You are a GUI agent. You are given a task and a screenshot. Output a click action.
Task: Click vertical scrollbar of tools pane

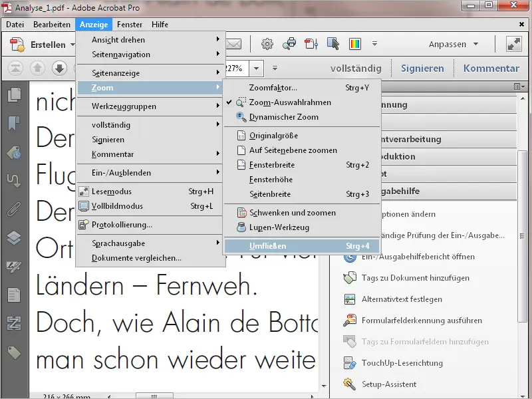point(522,235)
